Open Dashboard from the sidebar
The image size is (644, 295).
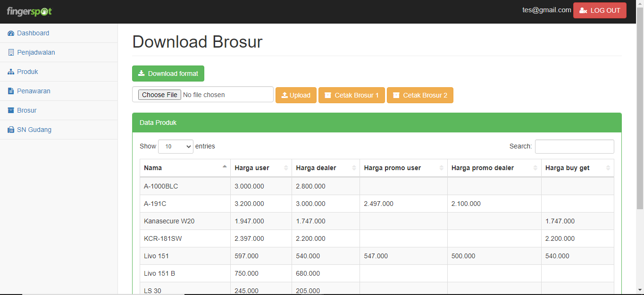[x=33, y=33]
